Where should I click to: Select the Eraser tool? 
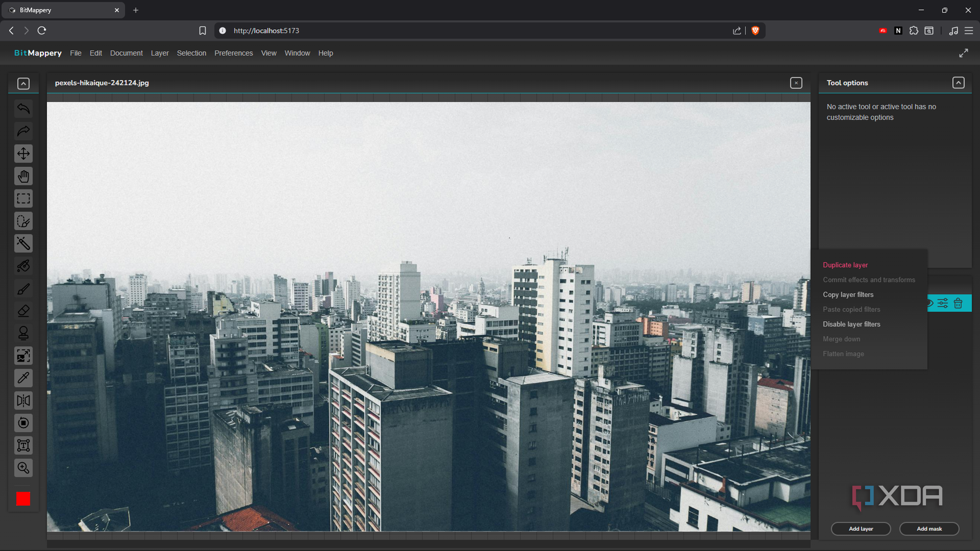click(x=23, y=311)
